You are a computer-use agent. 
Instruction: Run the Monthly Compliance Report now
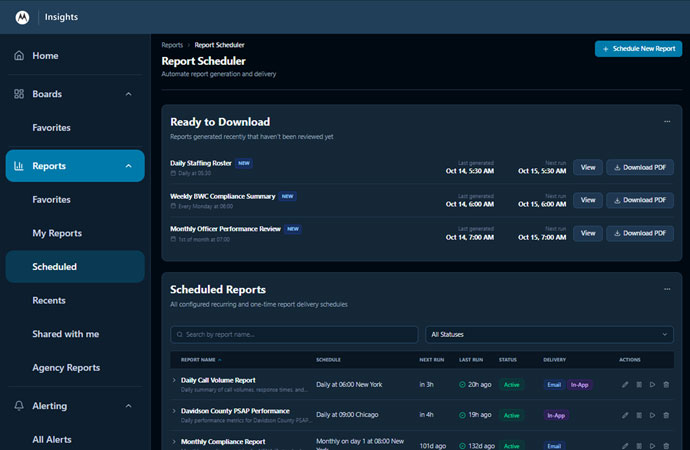tap(653, 446)
